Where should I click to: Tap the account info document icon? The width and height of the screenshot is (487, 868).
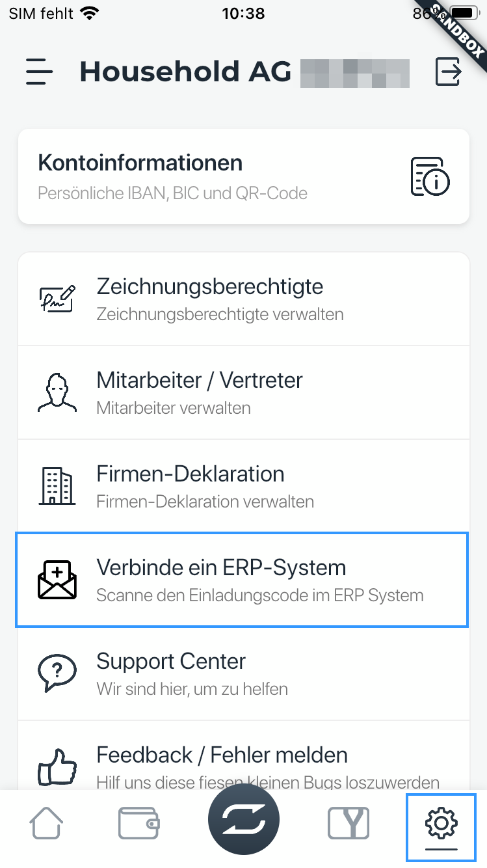click(x=430, y=176)
